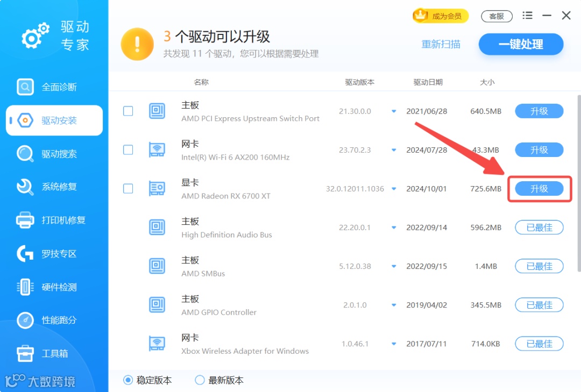581x392 pixels.
Task: Click the size value "640.5MB"
Action: pos(486,111)
